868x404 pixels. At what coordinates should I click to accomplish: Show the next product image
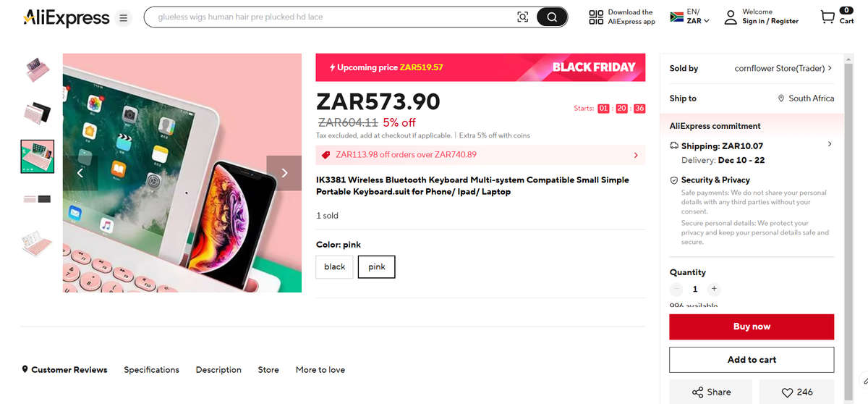click(284, 172)
